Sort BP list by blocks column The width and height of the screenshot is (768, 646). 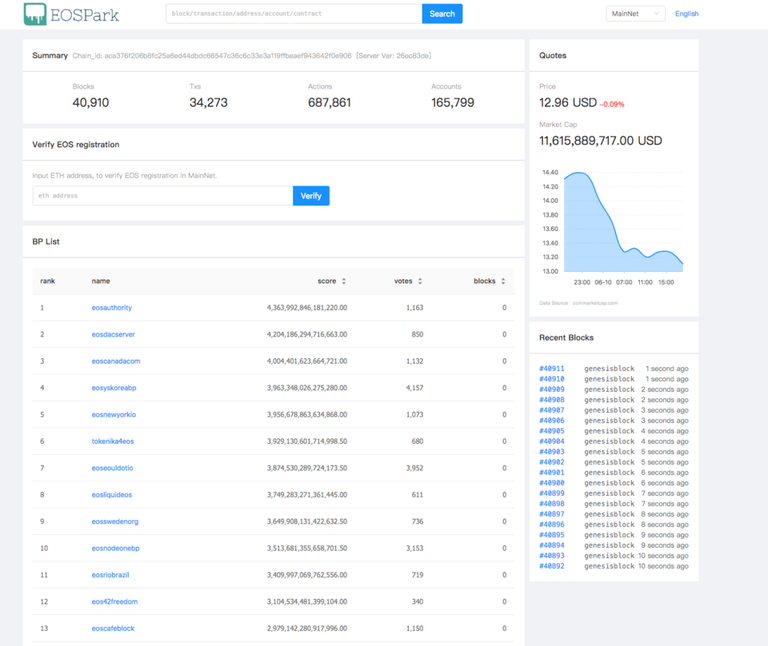click(x=502, y=281)
